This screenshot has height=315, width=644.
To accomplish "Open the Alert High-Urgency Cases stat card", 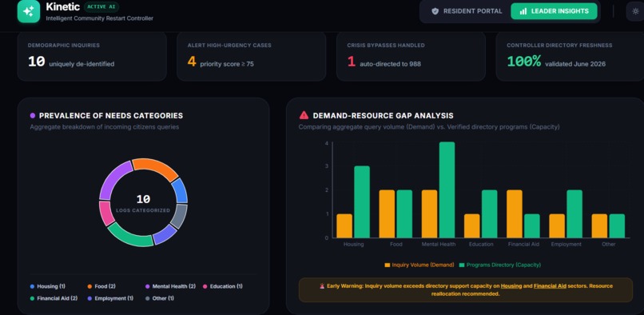I will point(252,56).
